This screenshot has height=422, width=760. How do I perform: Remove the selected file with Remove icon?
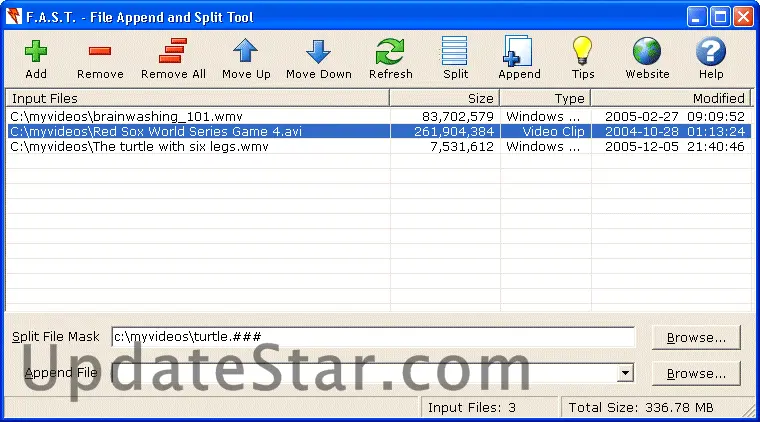coord(100,50)
